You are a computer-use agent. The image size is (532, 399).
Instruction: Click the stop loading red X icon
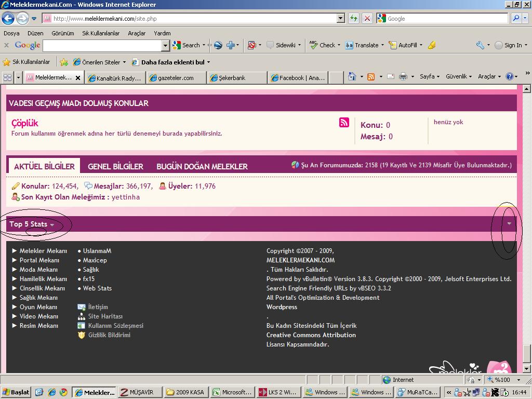tap(367, 19)
